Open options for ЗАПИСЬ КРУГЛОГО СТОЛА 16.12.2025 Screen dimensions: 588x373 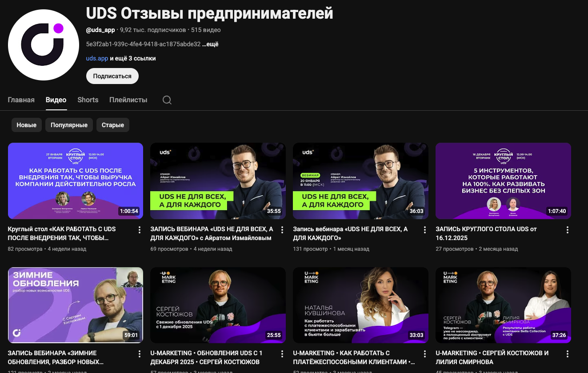tap(567, 230)
